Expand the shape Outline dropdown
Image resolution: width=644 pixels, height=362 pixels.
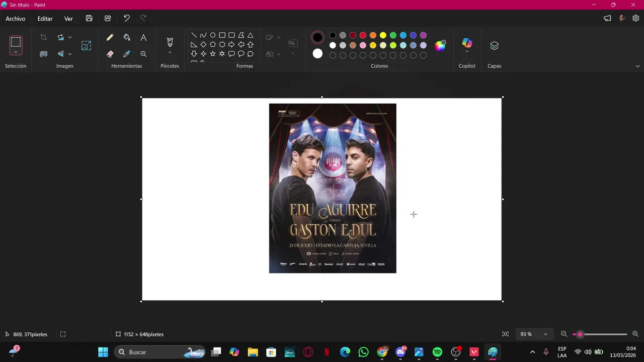[279, 37]
